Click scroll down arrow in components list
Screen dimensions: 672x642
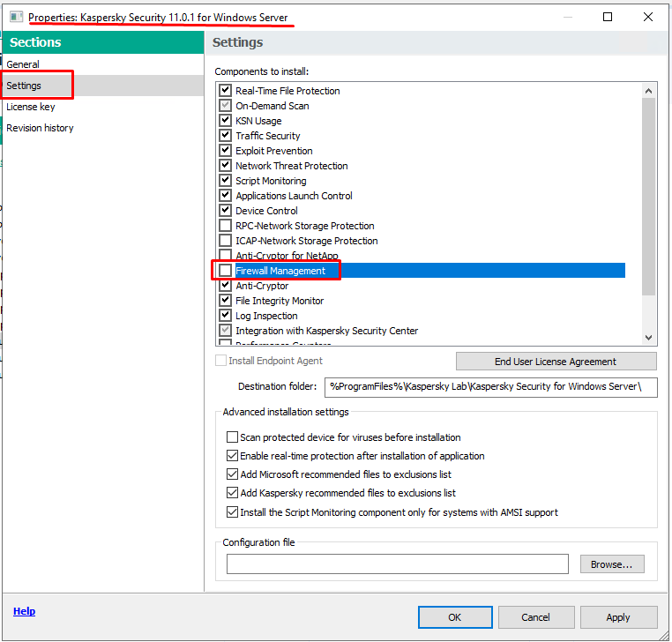pos(648,338)
